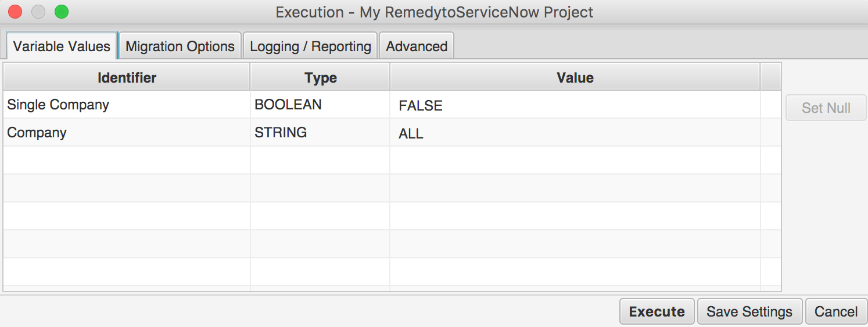868x327 pixels.
Task: Open the Logging / Reporting tab
Action: click(x=310, y=46)
